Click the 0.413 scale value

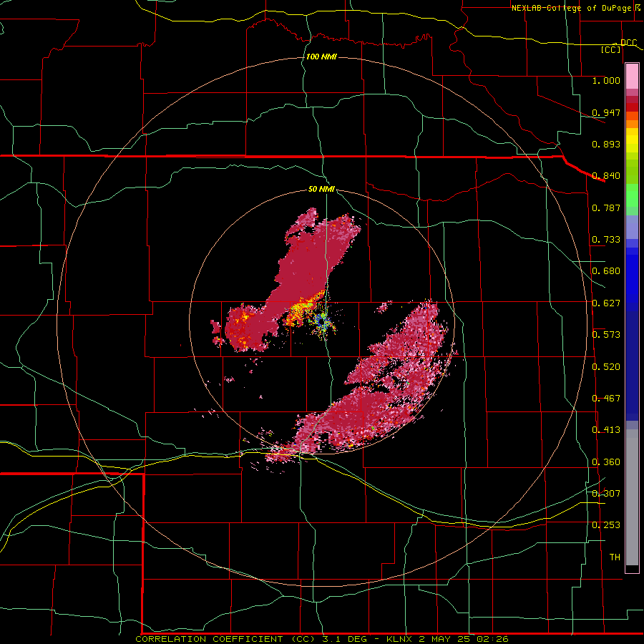coord(606,430)
